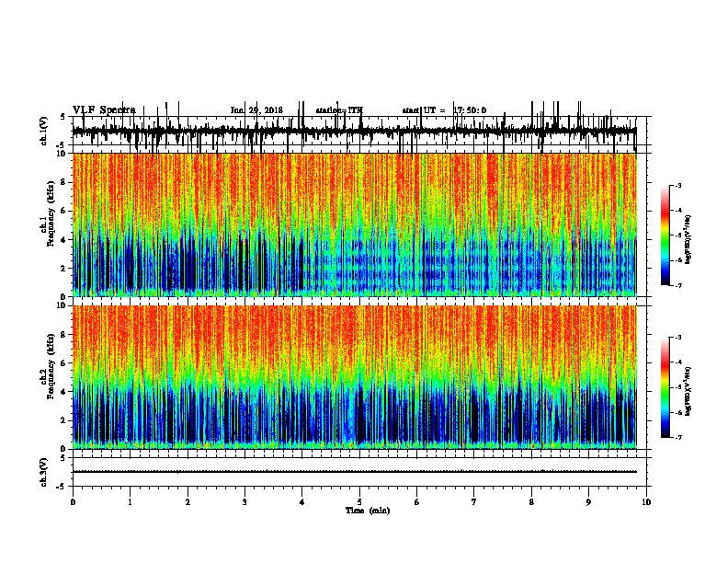Click time axis tick label '10'

click(x=646, y=502)
